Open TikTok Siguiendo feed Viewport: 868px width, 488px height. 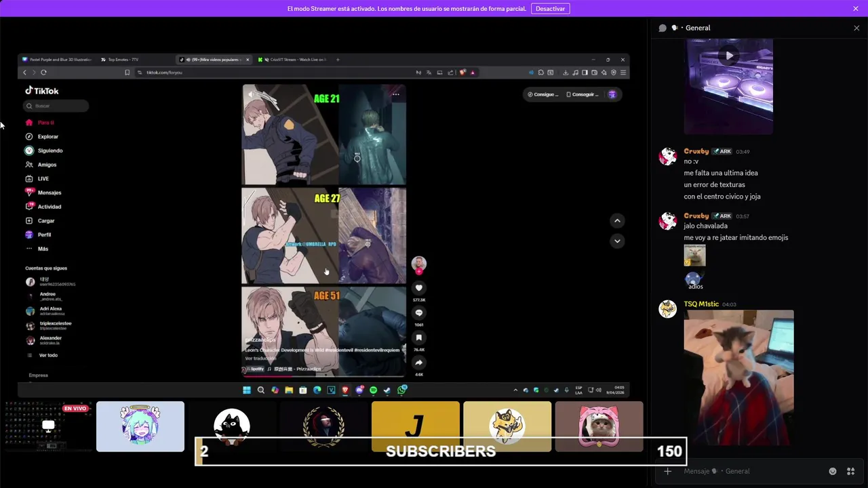click(x=44, y=150)
